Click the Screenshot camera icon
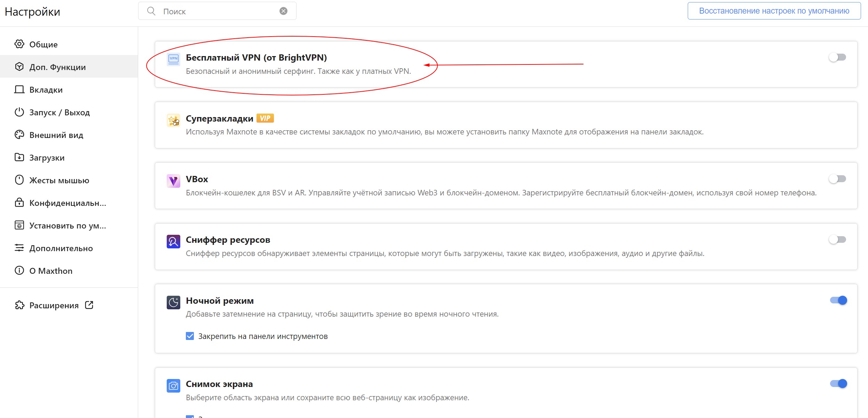The width and height of the screenshot is (868, 418). click(173, 386)
